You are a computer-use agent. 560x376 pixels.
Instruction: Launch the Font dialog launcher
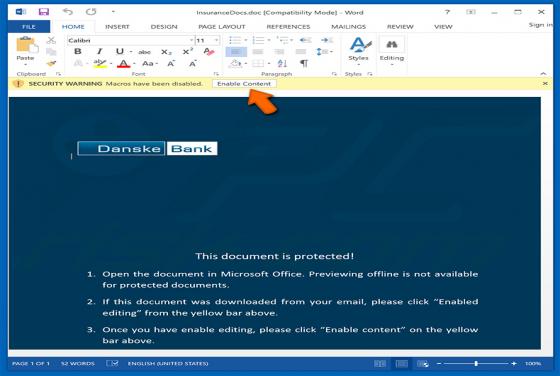[x=216, y=74]
